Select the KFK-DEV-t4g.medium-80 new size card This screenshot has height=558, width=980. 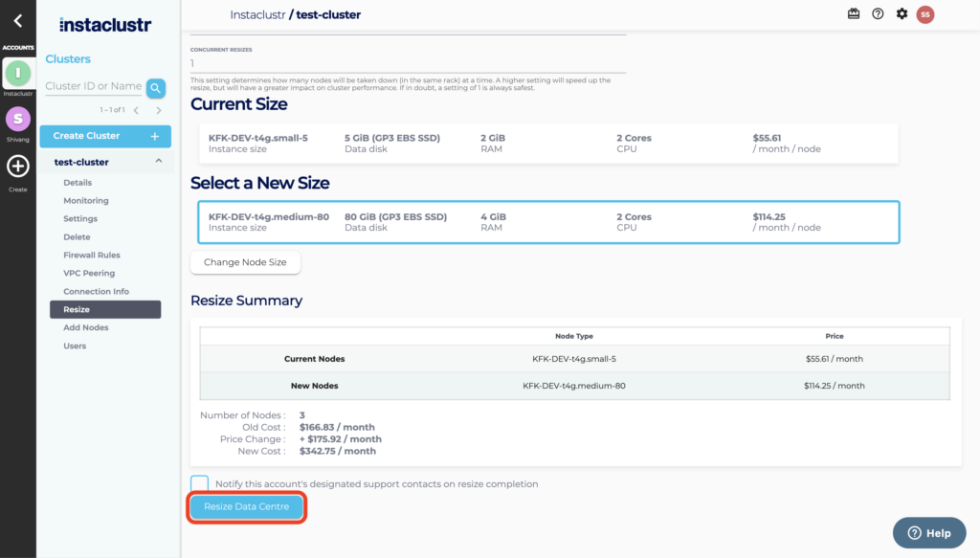[548, 222]
